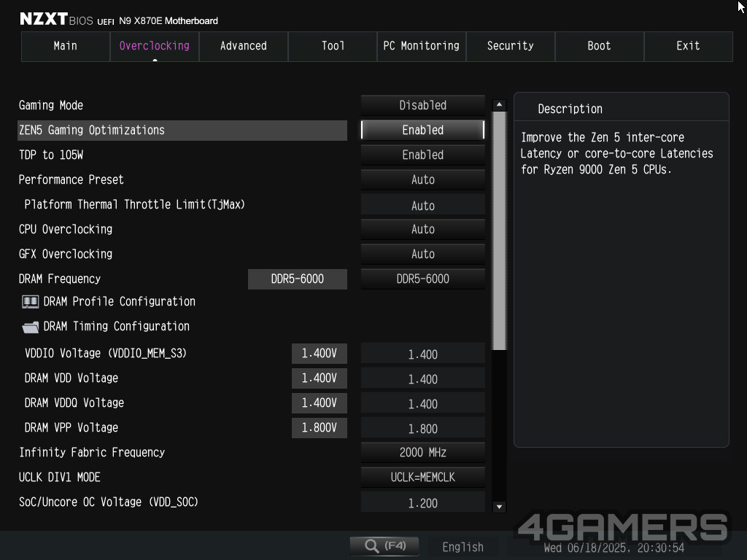Select the DRAM VPP Voltage label
The width and height of the screenshot is (747, 560).
71,427
